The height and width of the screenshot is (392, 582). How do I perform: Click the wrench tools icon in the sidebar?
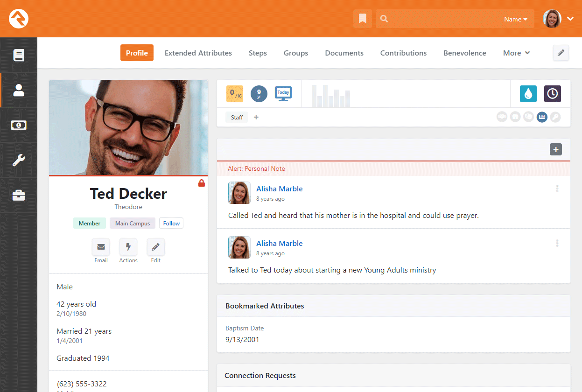point(18,160)
